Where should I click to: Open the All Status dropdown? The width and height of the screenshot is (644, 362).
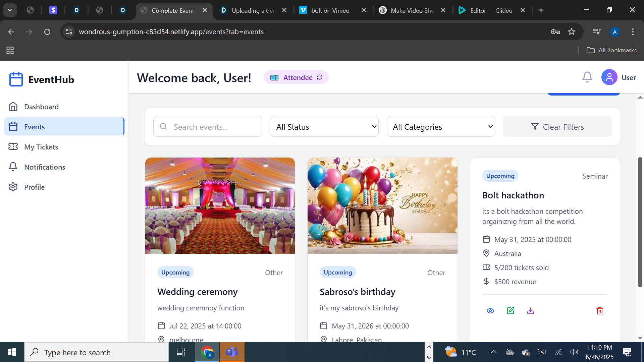324,127
